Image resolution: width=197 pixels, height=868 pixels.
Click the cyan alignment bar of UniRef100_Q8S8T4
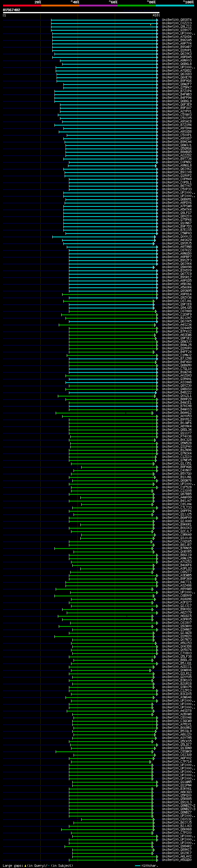pyautogui.click(x=104, y=20)
